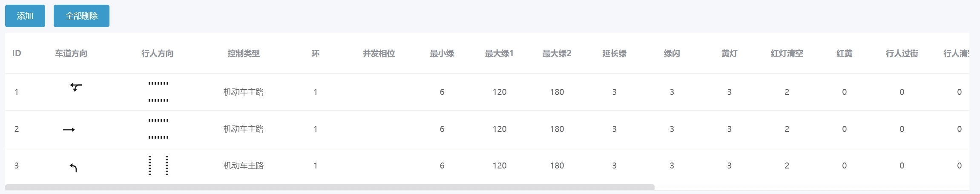Click the 车道方向 column header
Screen dimensions: 980x194
pyautogui.click(x=71, y=54)
